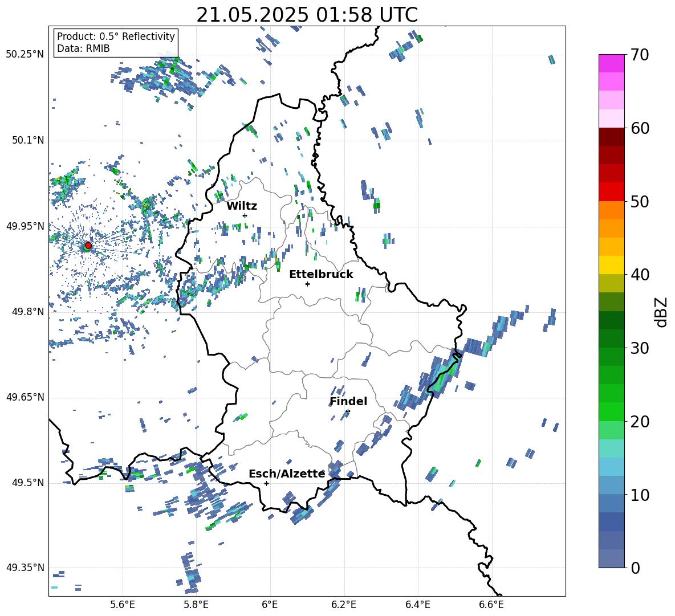
Task: Click the 50 value on the colorbar
Action: point(640,201)
